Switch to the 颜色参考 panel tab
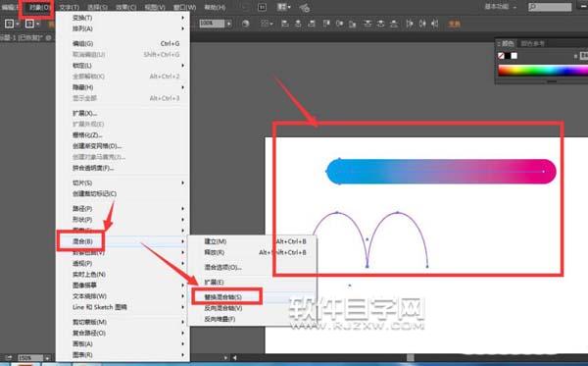 tap(532, 43)
